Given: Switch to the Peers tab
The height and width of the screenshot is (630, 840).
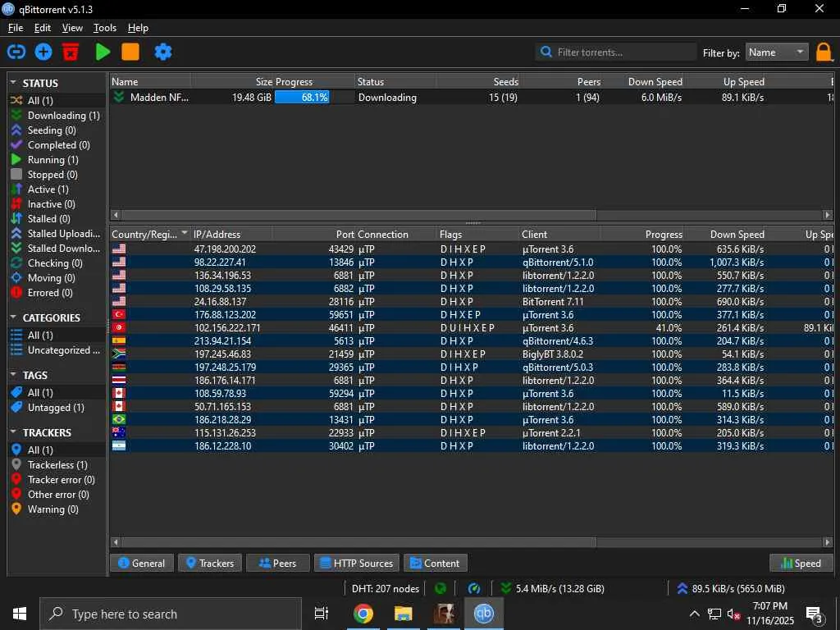Looking at the screenshot, I should click(277, 563).
